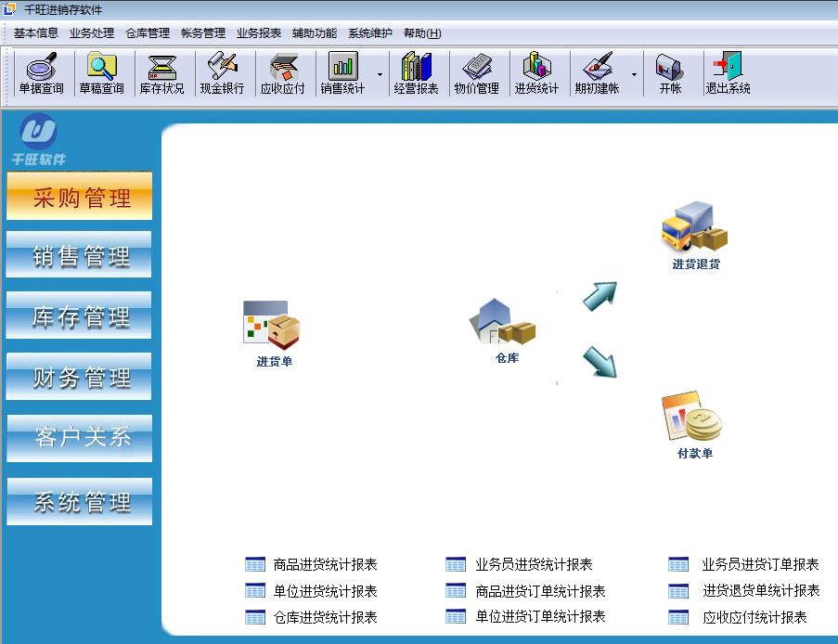
Task: Click the 经营报表 books icon
Action: pyautogui.click(x=416, y=73)
